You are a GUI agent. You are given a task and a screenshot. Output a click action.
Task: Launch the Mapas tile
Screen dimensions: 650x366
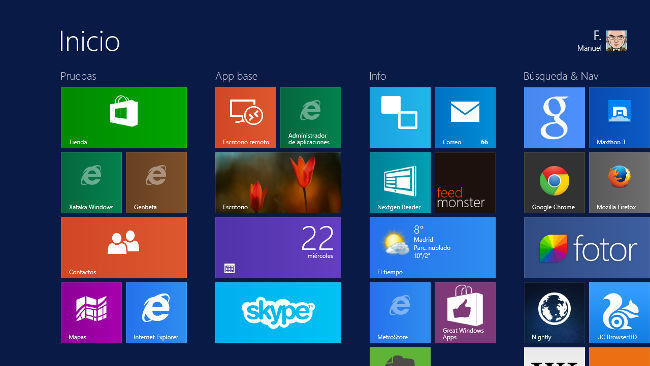[91, 313]
